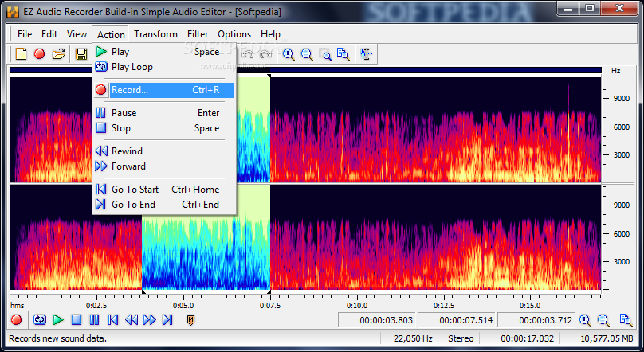The width and height of the screenshot is (644, 352).
Task: Choose Play from the Action menu
Action: tap(164, 52)
